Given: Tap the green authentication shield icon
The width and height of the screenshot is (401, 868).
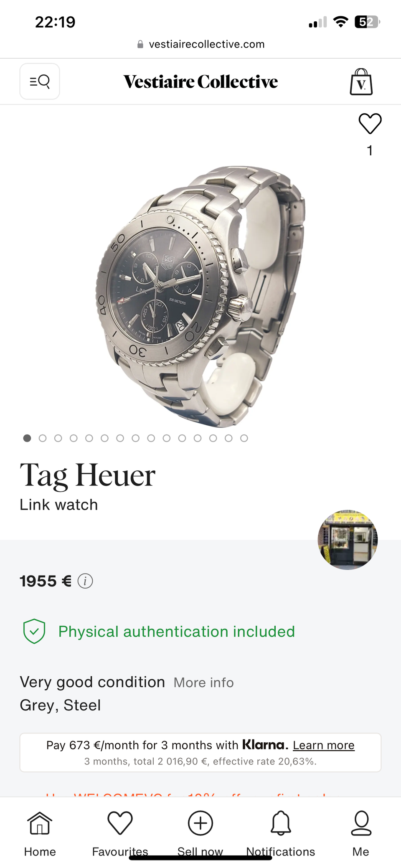Looking at the screenshot, I should pos(34,631).
